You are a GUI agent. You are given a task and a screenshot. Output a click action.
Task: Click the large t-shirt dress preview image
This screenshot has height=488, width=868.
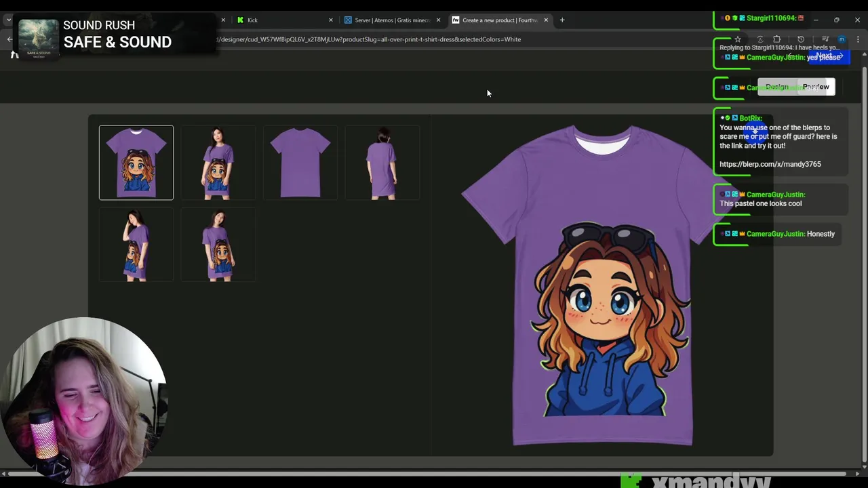[x=602, y=286]
